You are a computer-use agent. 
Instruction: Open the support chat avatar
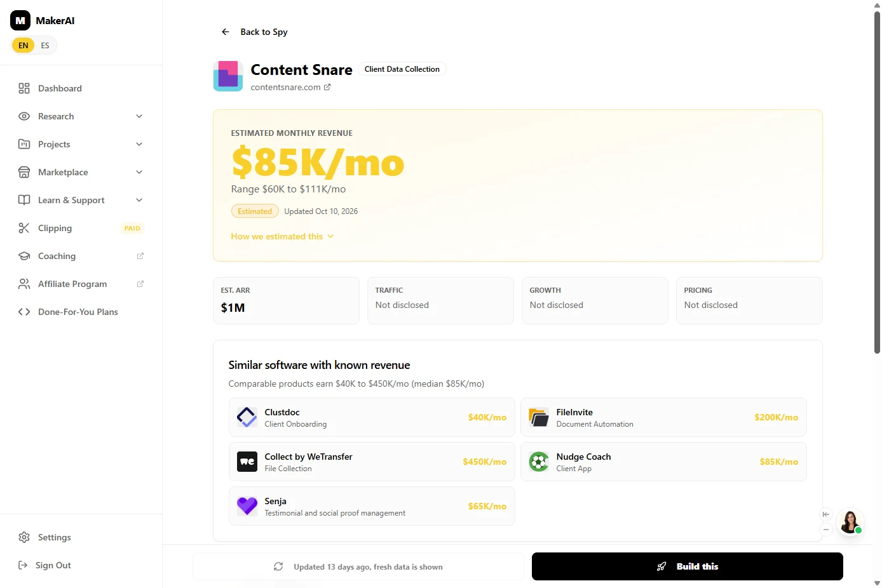(x=850, y=522)
